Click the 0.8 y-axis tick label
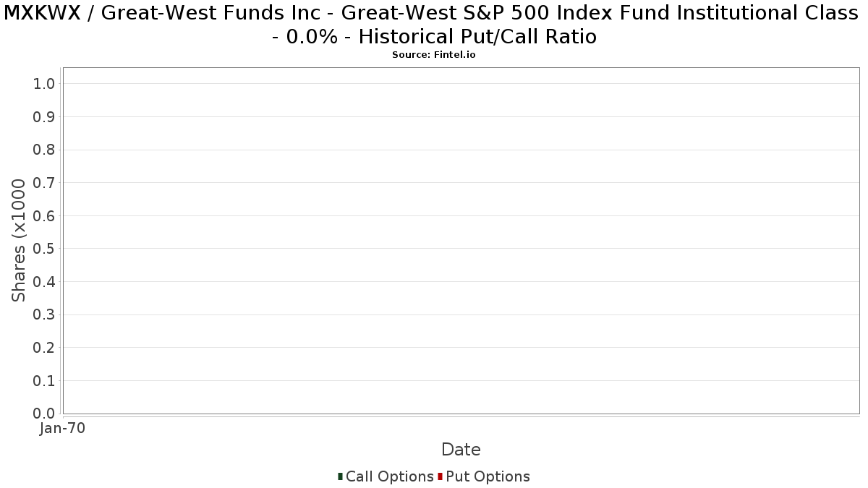Image resolution: width=868 pixels, height=488 pixels. 44,150
